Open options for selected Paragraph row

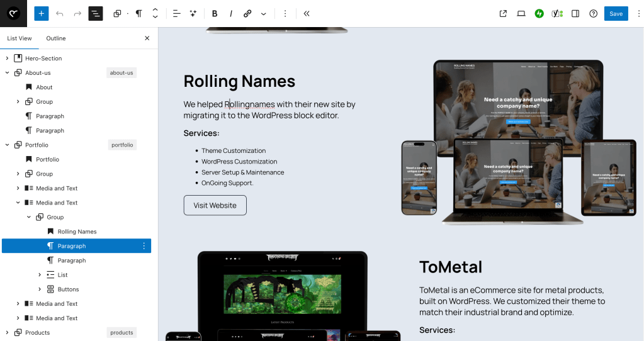click(144, 246)
